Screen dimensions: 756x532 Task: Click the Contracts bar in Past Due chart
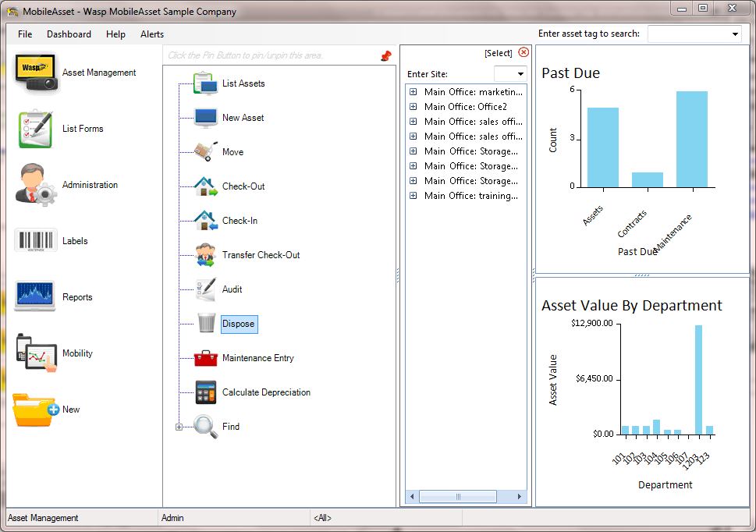click(647, 179)
